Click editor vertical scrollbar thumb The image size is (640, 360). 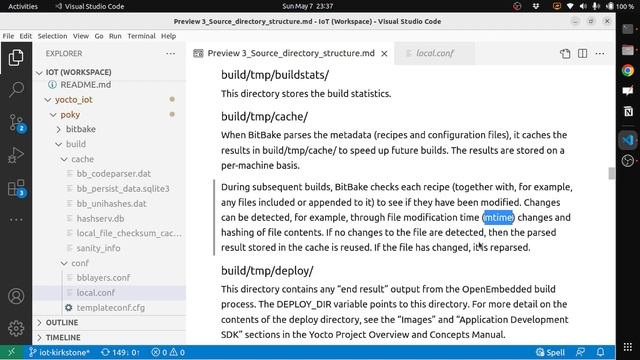point(611,173)
